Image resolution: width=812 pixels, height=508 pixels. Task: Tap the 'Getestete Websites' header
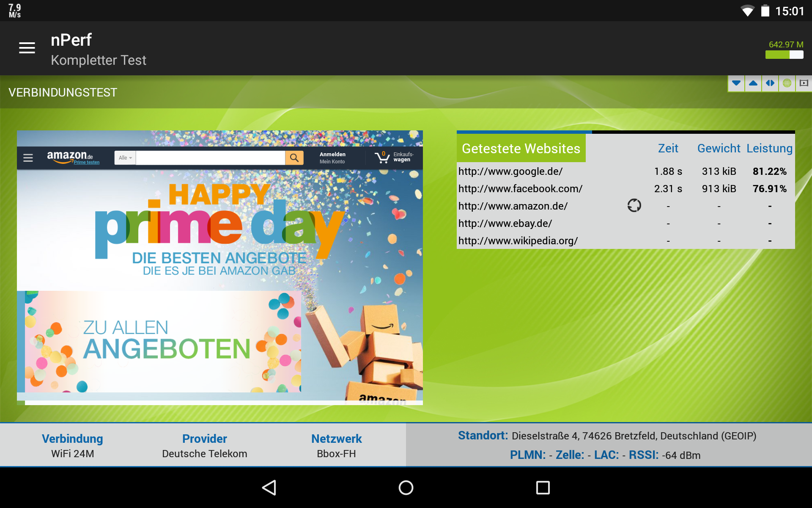[x=521, y=148]
